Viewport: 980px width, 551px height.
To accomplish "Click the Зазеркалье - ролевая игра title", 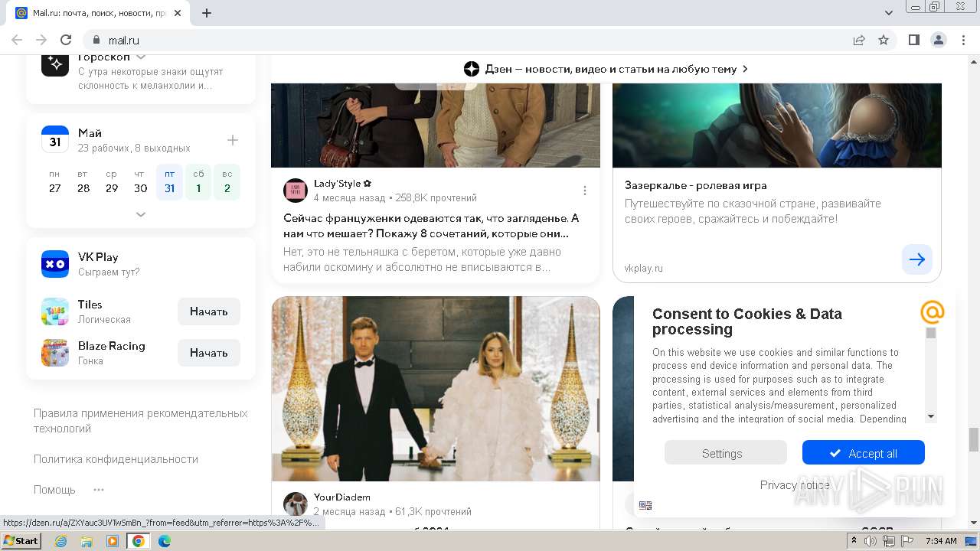I will coord(695,185).
